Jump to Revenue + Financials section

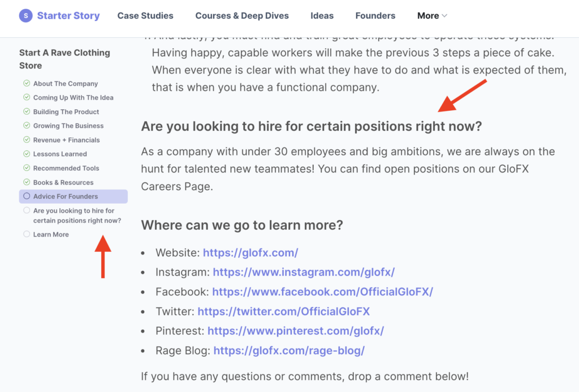click(67, 140)
